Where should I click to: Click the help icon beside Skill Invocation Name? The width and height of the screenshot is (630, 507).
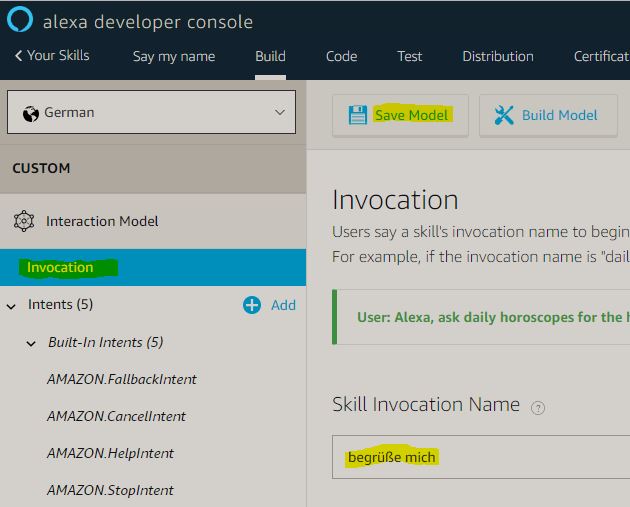point(538,407)
